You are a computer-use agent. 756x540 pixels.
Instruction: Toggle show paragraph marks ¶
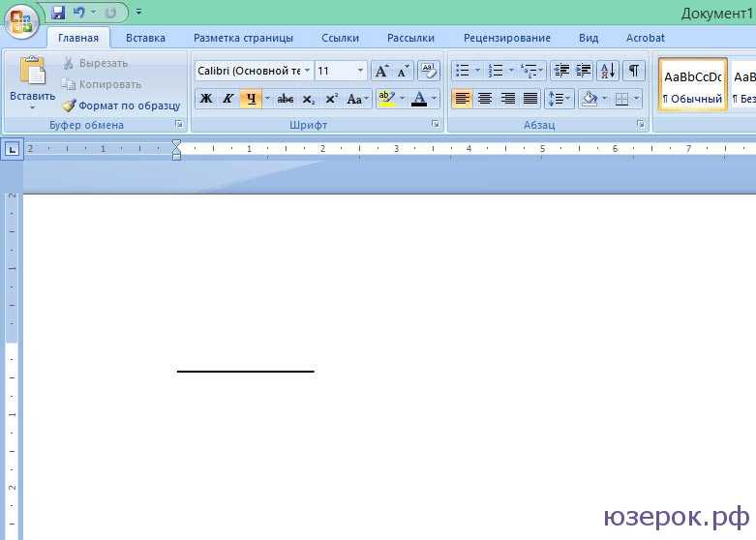[634, 71]
